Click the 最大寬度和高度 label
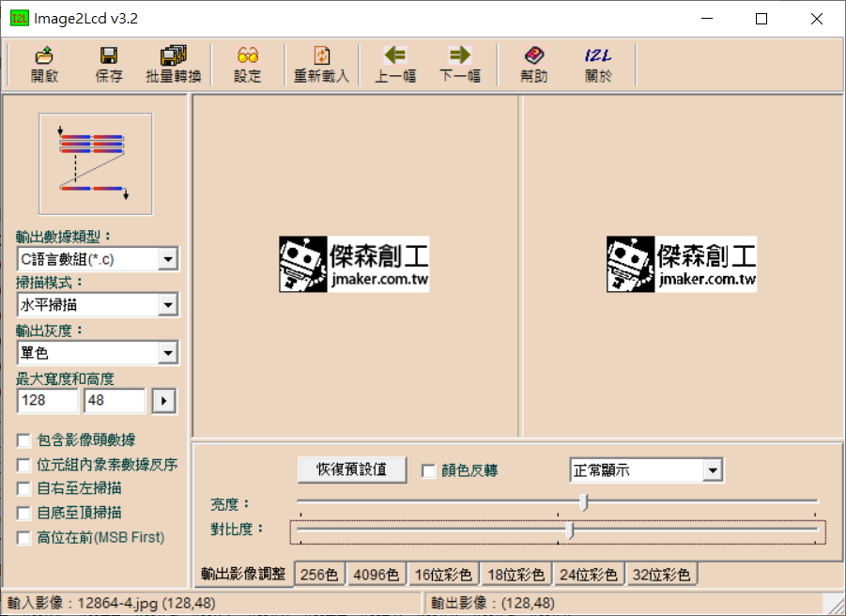The image size is (846, 616). (x=65, y=379)
